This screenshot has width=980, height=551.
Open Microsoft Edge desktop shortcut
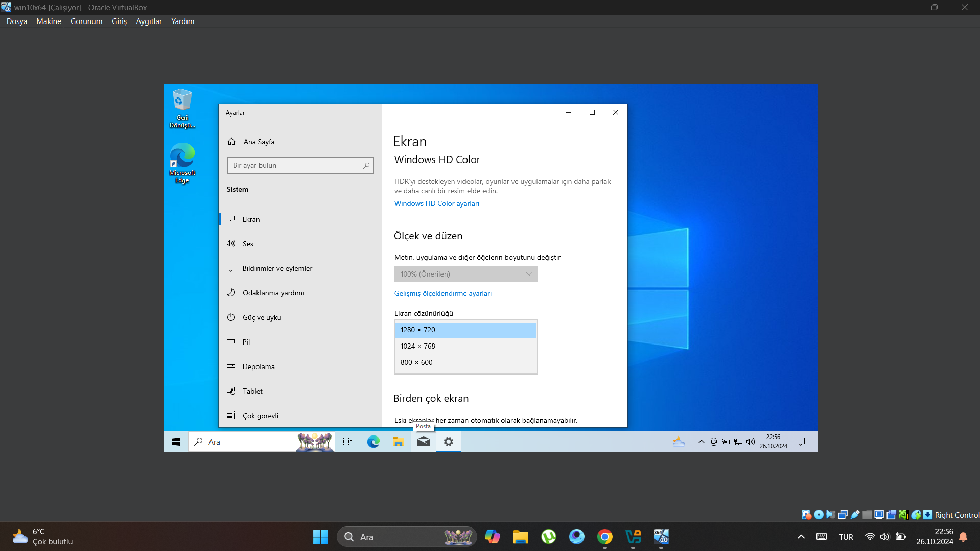[x=182, y=163]
